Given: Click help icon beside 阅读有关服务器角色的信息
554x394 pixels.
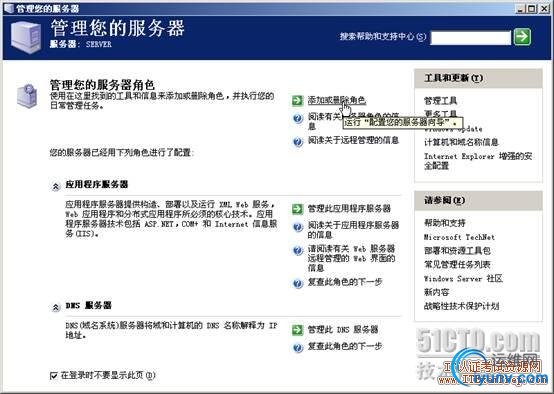Looking at the screenshot, I should click(x=298, y=118).
